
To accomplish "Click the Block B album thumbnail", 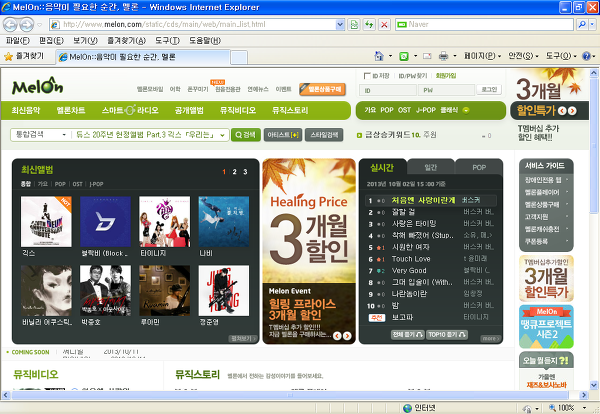I will coord(105,222).
